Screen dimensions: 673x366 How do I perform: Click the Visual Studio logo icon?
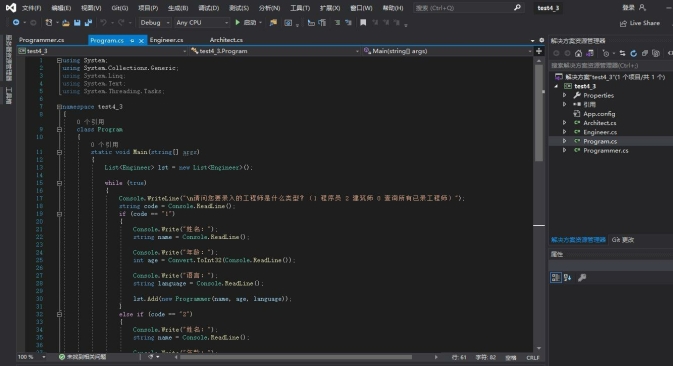[11, 8]
